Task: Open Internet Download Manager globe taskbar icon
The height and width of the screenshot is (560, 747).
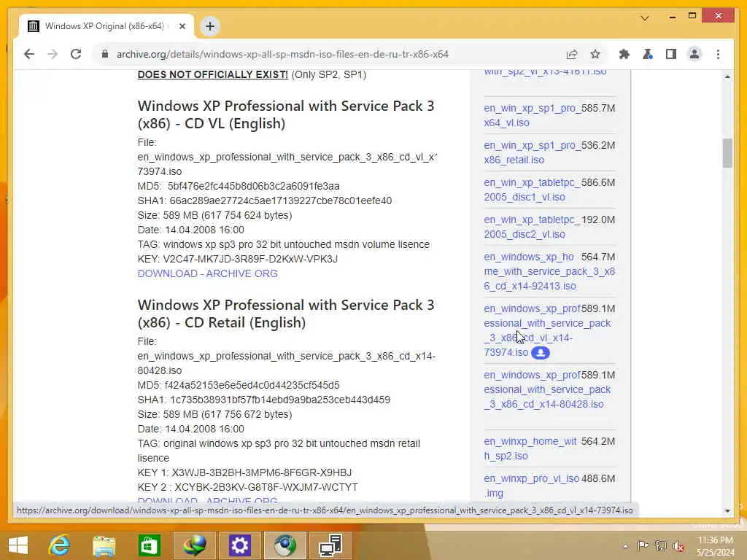Action: 194,545
